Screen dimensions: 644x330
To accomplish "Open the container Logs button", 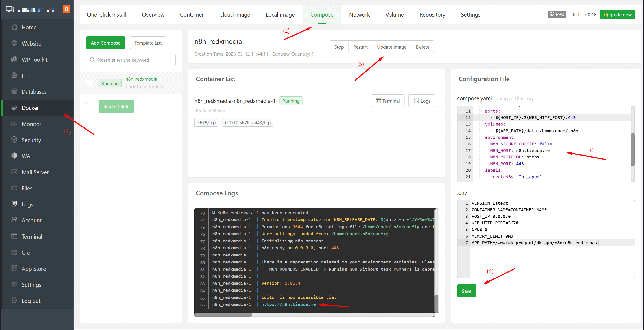I will click(422, 101).
